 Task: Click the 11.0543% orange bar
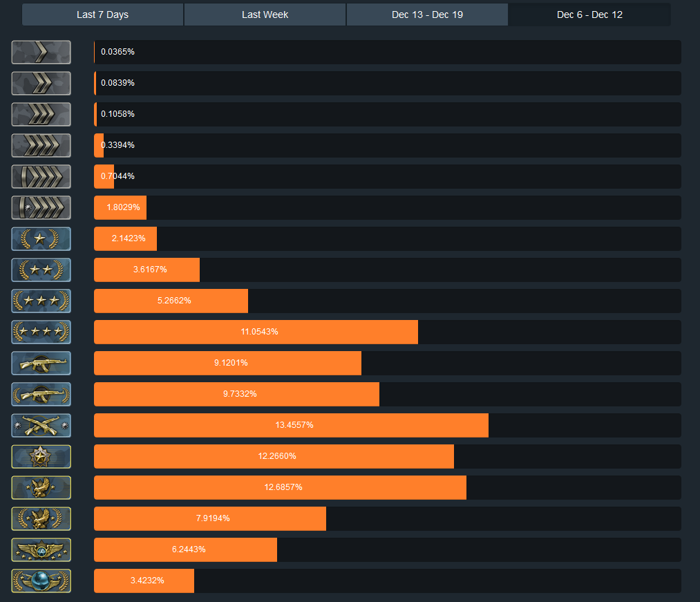pos(256,332)
